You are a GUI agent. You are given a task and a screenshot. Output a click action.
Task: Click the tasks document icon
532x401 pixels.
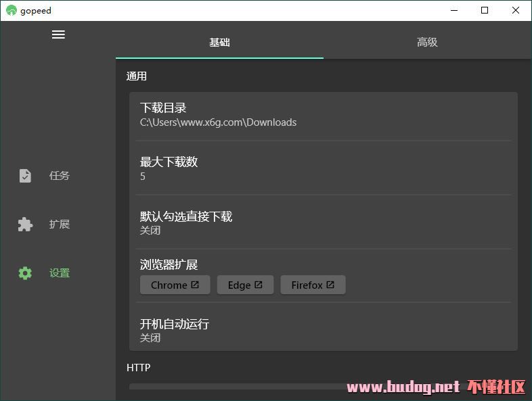click(25, 176)
